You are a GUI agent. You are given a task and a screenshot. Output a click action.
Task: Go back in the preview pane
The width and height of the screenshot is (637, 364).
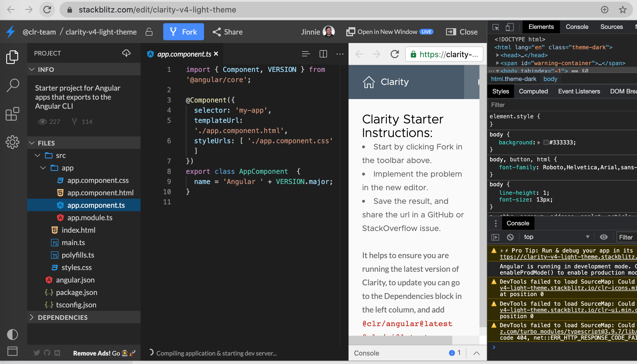click(x=359, y=54)
